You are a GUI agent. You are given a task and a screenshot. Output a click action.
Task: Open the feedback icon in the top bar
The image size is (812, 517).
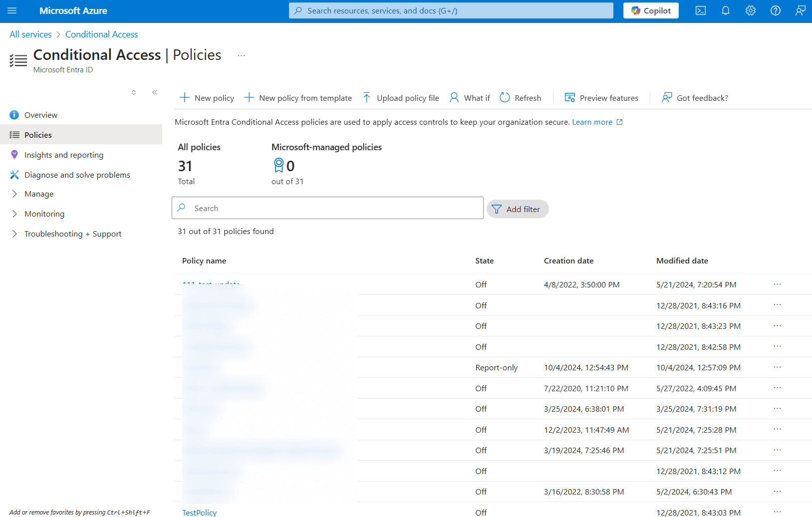click(800, 10)
